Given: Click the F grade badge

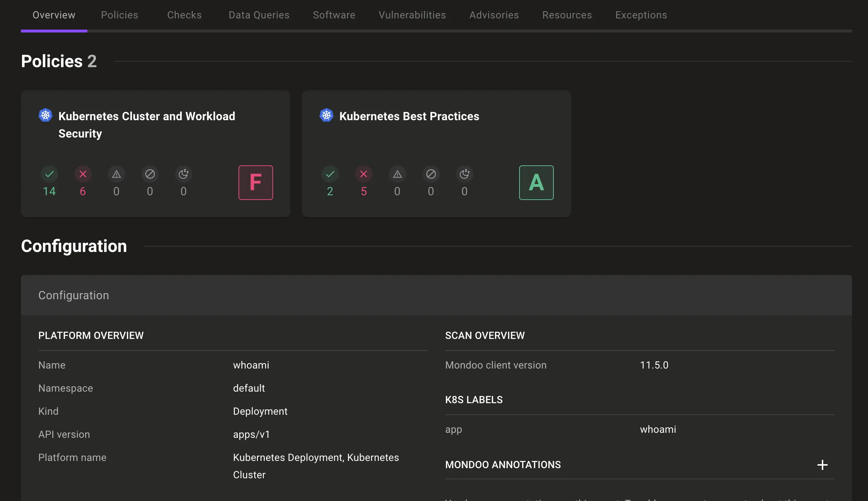Looking at the screenshot, I should click(256, 183).
